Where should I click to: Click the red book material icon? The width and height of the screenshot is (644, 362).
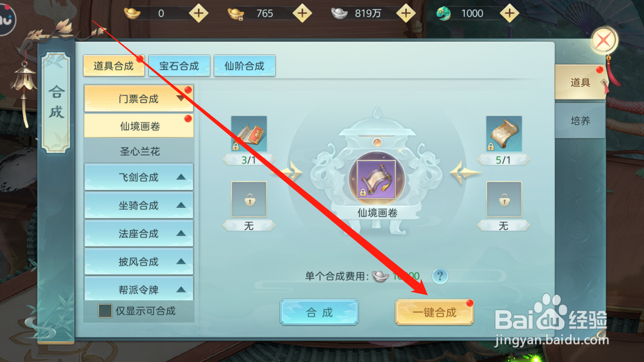[x=249, y=134]
